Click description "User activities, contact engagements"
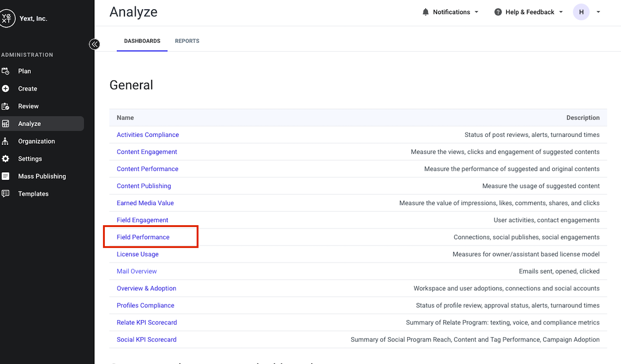The height and width of the screenshot is (364, 621). click(x=547, y=220)
